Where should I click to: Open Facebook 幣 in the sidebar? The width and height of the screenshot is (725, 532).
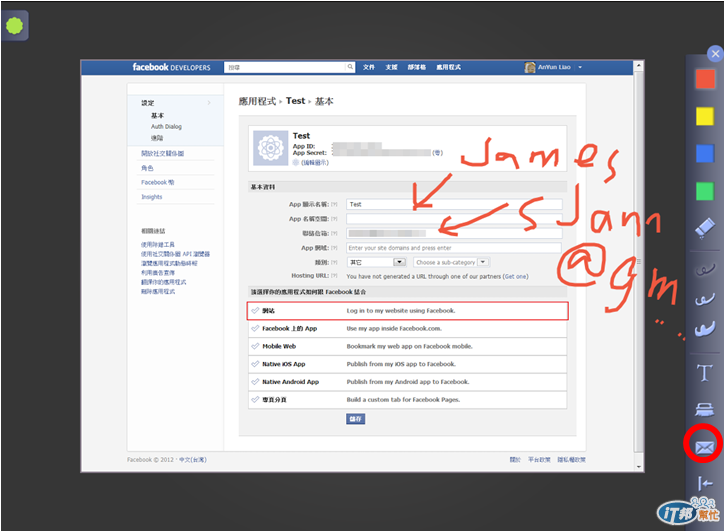pyautogui.click(x=158, y=182)
